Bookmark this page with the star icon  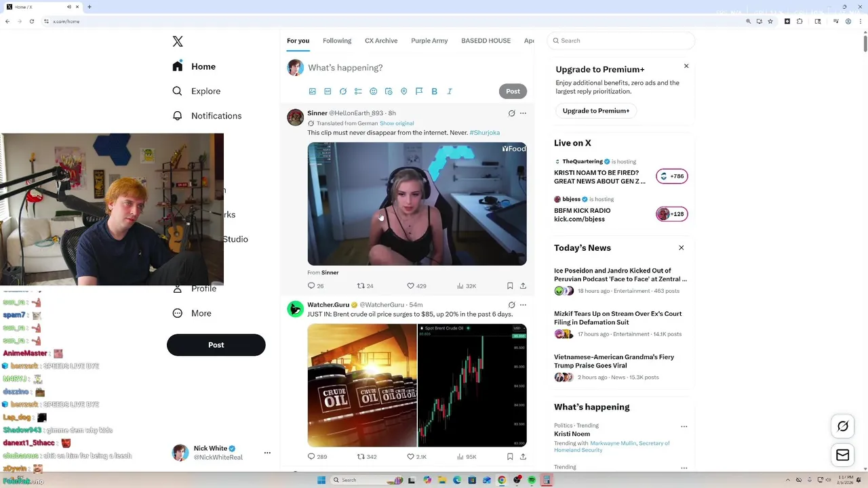click(770, 21)
